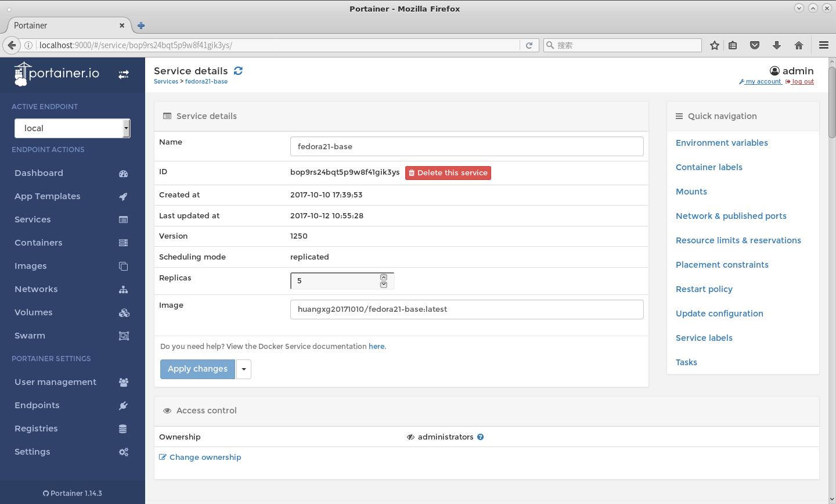This screenshot has width=836, height=504.
Task: Click the Image input field
Action: coord(467,309)
